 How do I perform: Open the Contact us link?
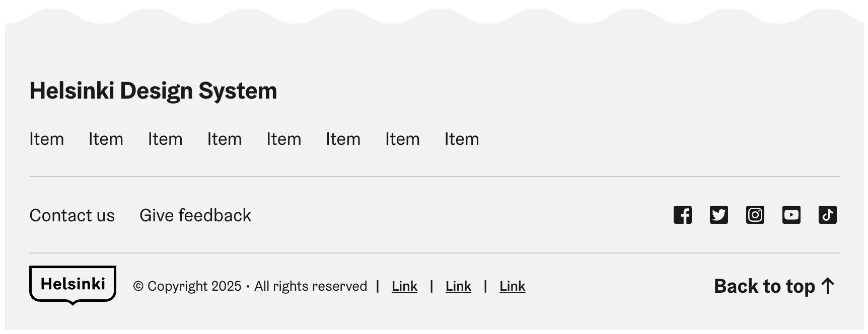72,215
